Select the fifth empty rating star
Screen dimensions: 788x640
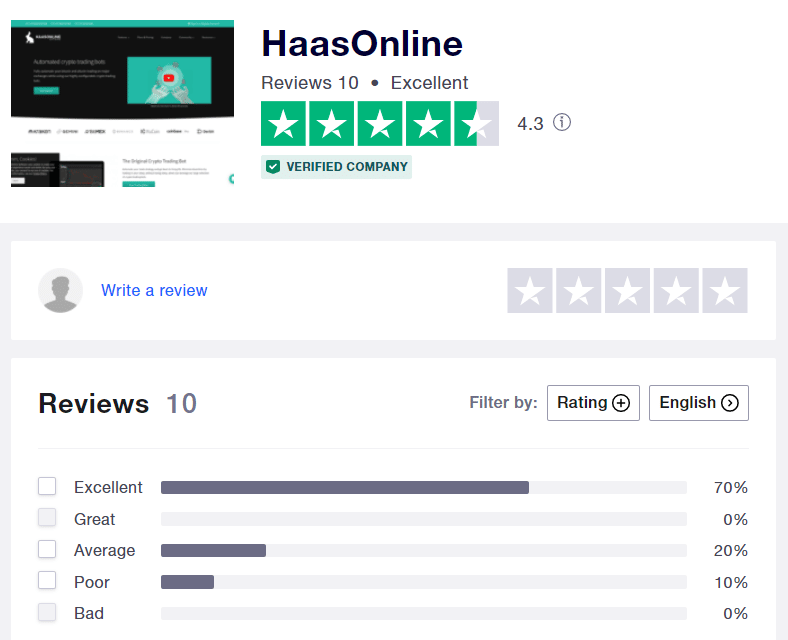click(725, 290)
